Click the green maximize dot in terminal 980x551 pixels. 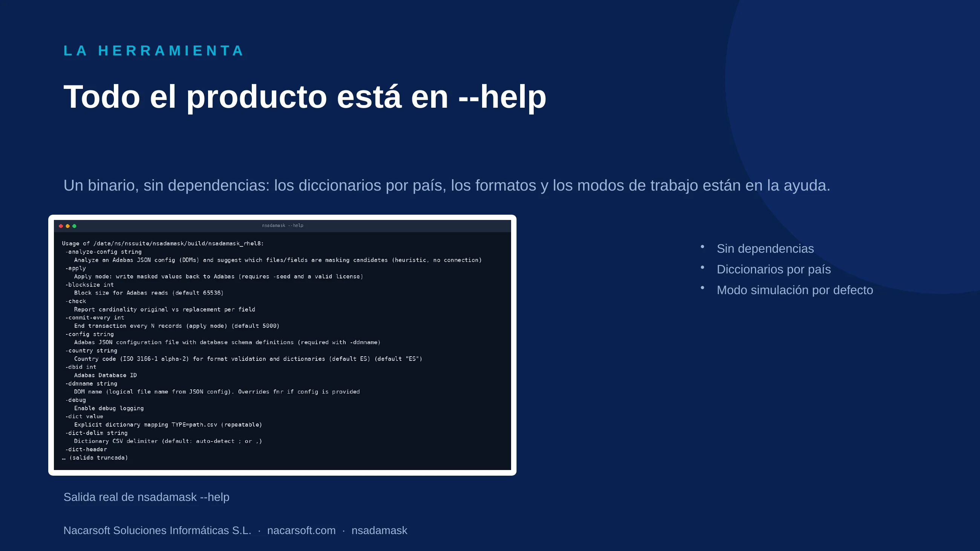coord(74,226)
